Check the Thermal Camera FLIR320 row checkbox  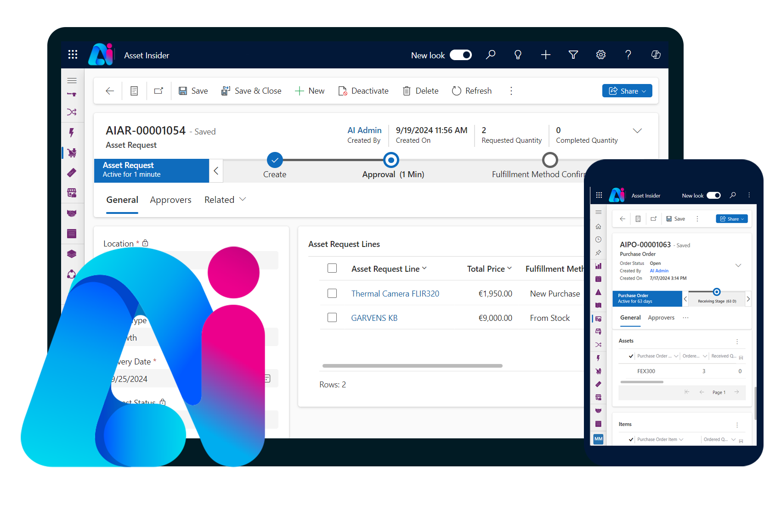click(332, 293)
